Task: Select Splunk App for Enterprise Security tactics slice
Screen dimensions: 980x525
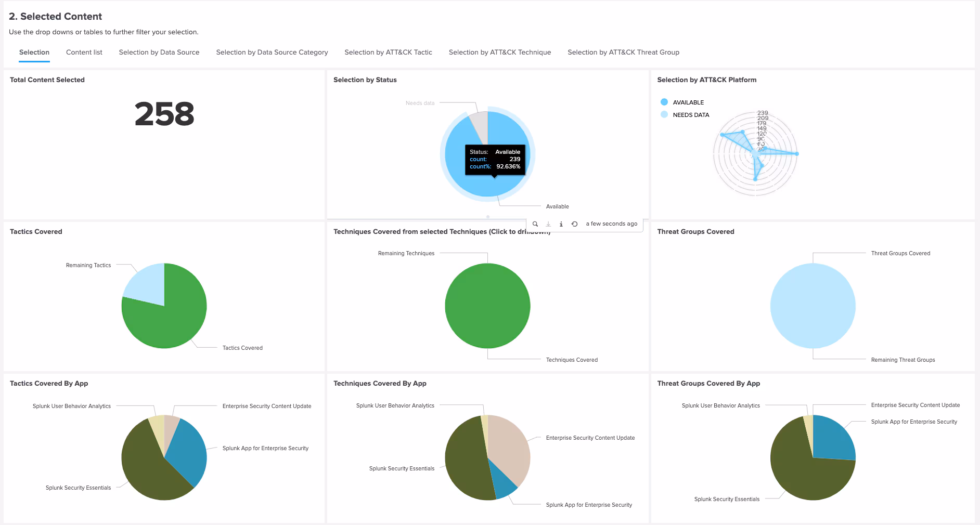Action: 188,453
